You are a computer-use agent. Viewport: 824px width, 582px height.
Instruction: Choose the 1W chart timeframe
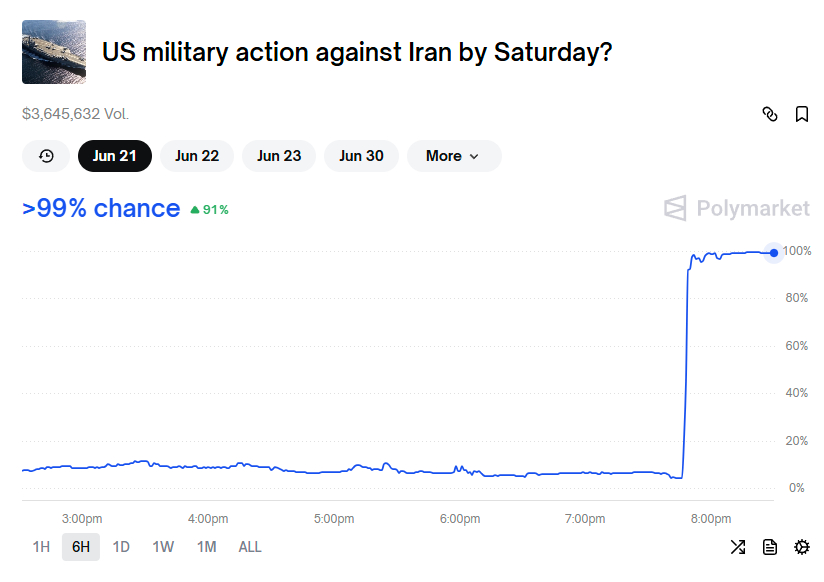(163, 547)
